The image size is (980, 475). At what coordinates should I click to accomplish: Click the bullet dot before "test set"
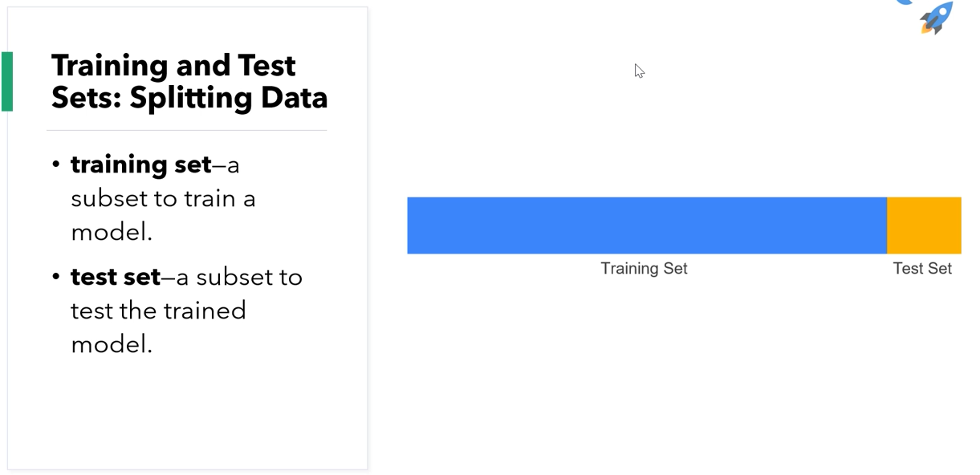[x=56, y=278]
